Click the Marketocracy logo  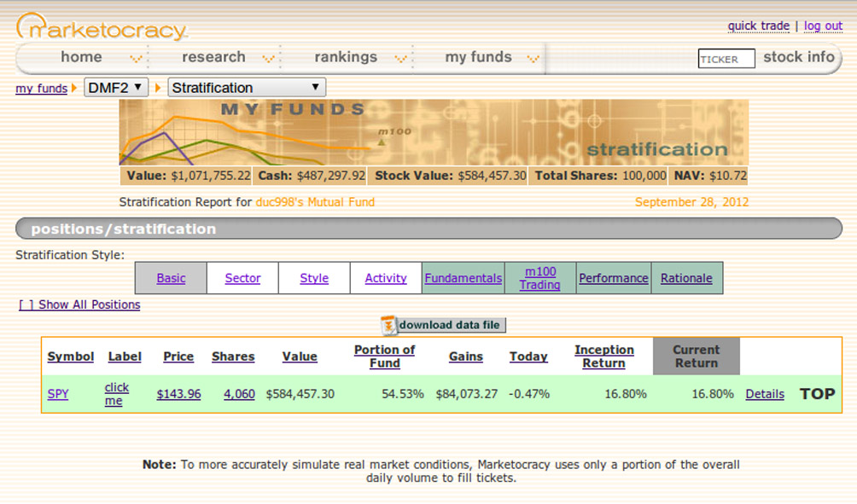(102, 26)
